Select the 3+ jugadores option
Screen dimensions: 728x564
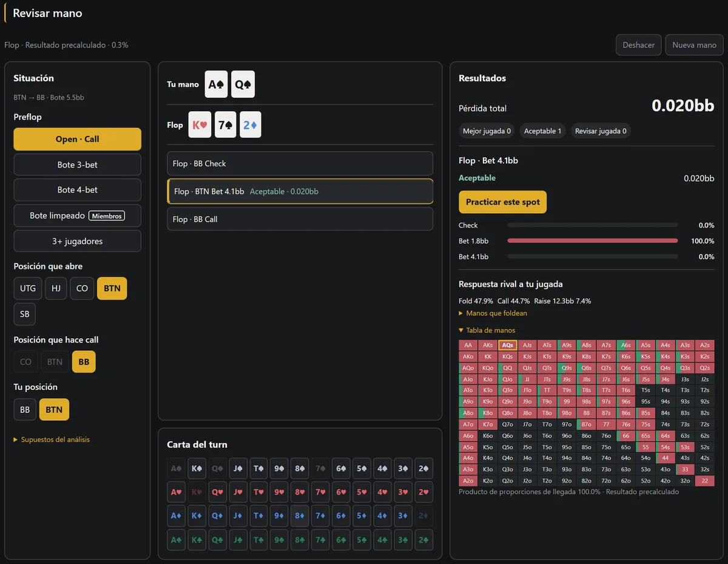click(78, 241)
